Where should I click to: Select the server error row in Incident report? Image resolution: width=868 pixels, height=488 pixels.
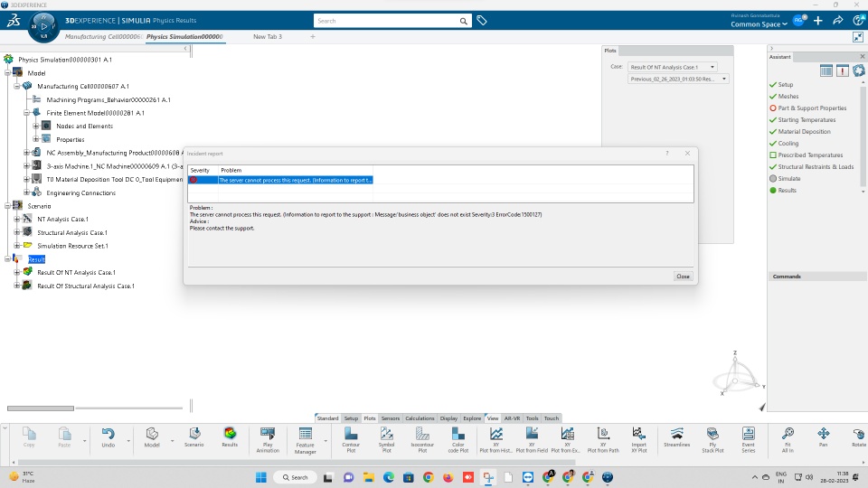[280, 180]
